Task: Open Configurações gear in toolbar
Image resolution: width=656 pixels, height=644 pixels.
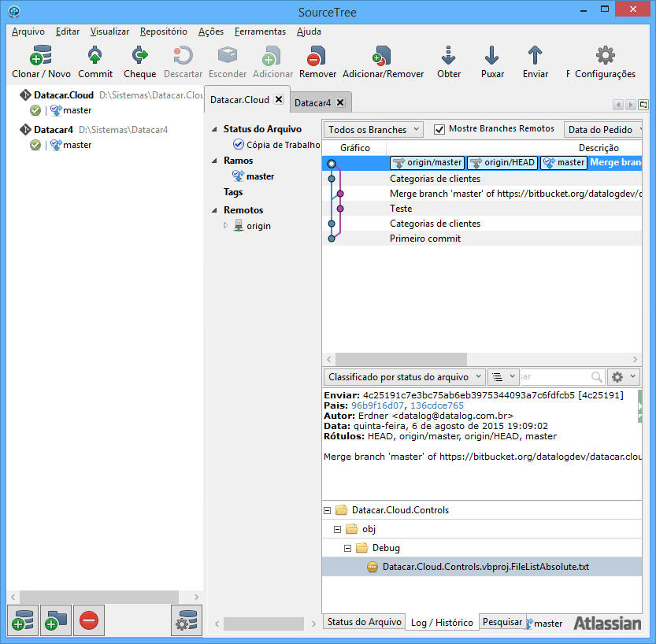Action: coord(605,56)
